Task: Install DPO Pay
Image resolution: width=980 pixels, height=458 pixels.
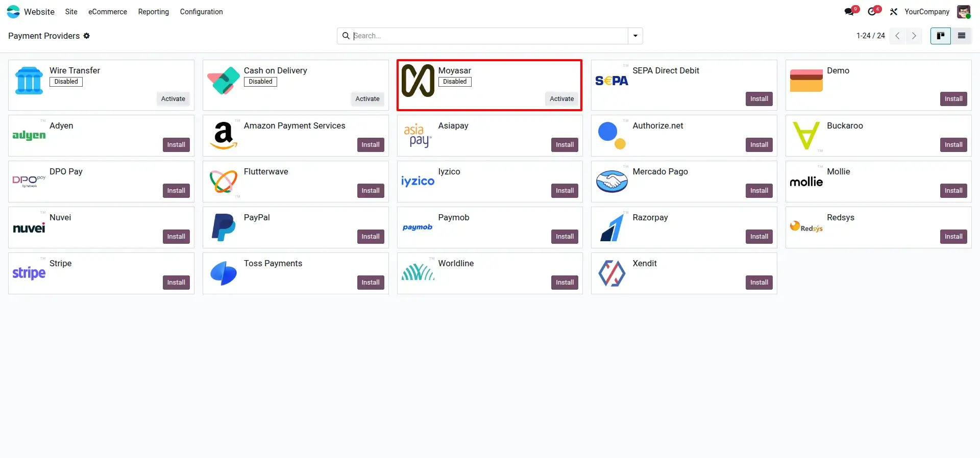Action: tap(176, 191)
